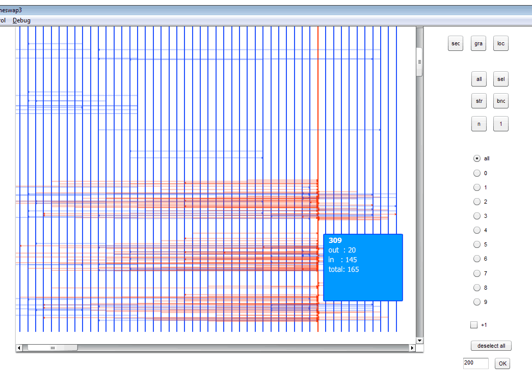
Task: Click the 'gra' button
Action: click(478, 43)
